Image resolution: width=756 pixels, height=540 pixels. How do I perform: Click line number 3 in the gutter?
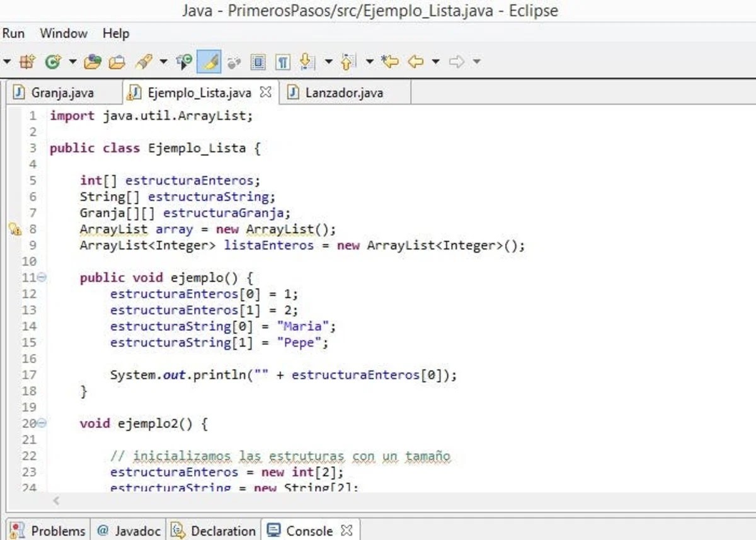coord(33,149)
